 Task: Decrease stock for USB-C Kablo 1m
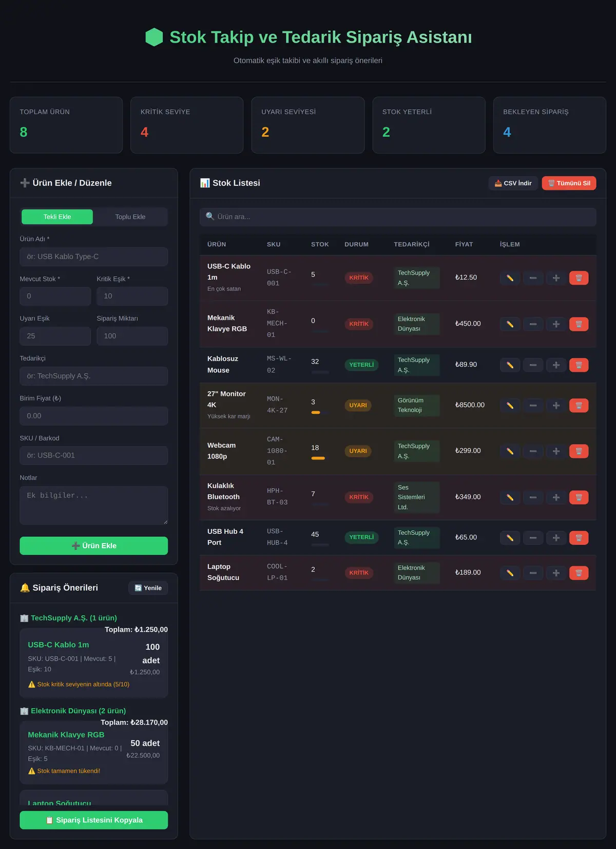(x=533, y=278)
